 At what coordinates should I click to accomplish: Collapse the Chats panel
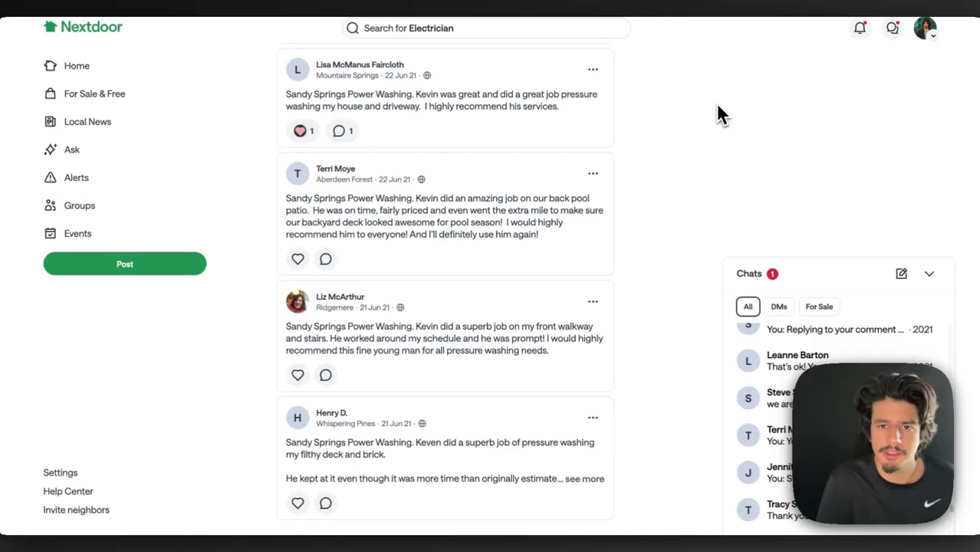(929, 274)
